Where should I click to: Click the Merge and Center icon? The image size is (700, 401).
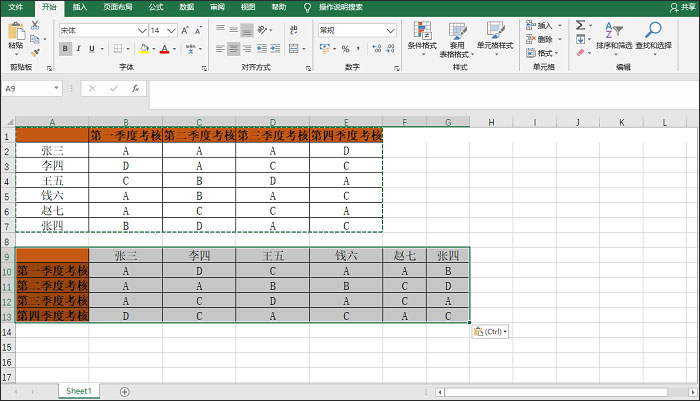294,48
